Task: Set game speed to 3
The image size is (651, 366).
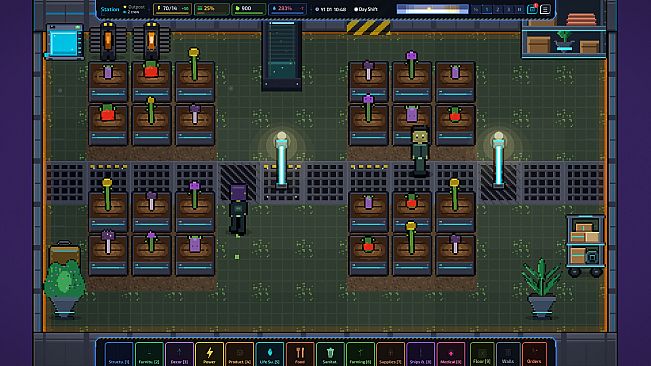Action: pyautogui.click(x=509, y=9)
